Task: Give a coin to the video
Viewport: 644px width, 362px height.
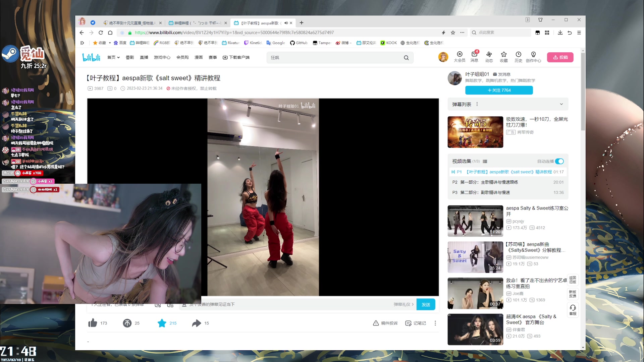Action: pos(127,323)
